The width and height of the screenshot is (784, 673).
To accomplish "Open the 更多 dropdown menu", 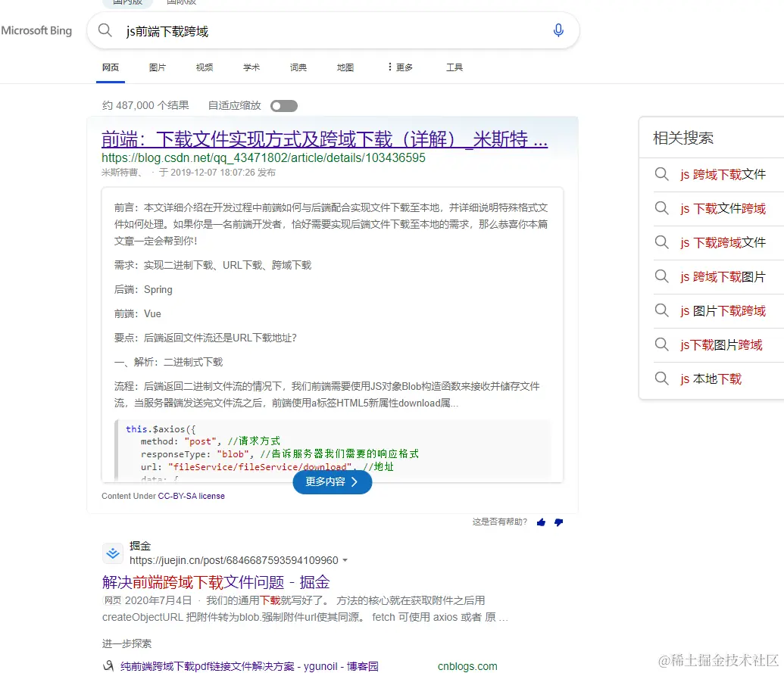I will click(x=401, y=67).
